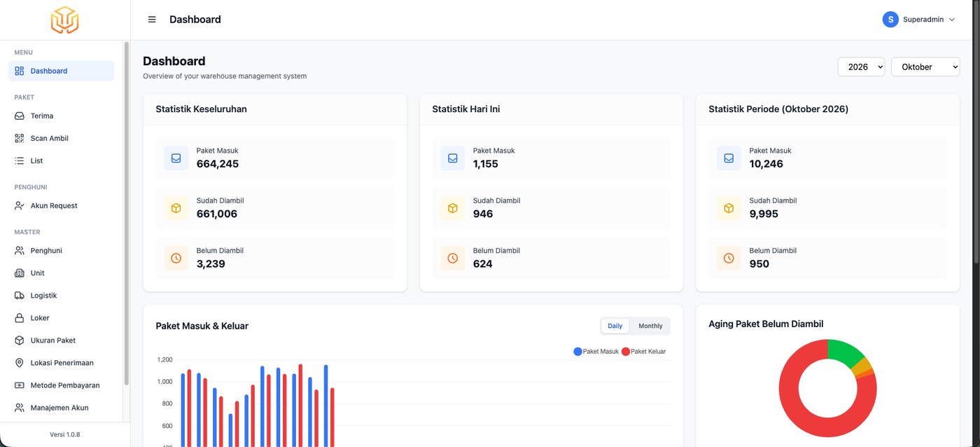This screenshot has width=980, height=447.
Task: Open the Terima menu item
Action: coord(61,116)
